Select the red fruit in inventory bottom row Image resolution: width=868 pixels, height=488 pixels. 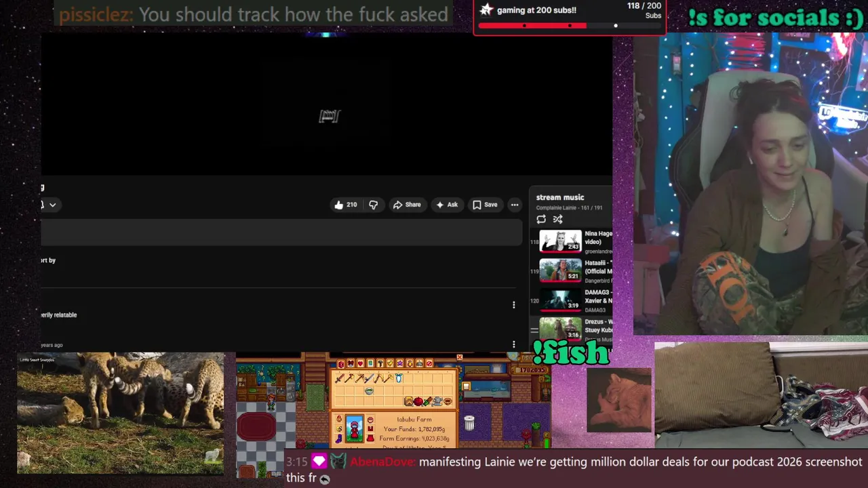(x=418, y=401)
